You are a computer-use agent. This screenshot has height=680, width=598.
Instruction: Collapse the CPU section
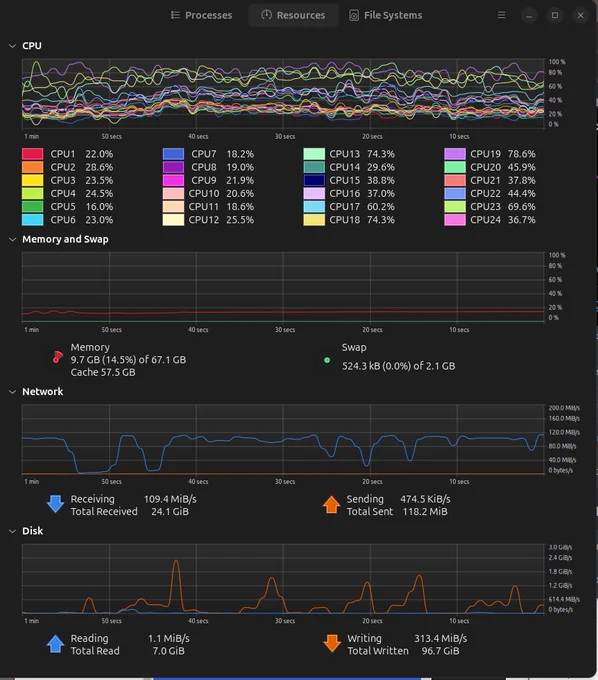(13, 46)
